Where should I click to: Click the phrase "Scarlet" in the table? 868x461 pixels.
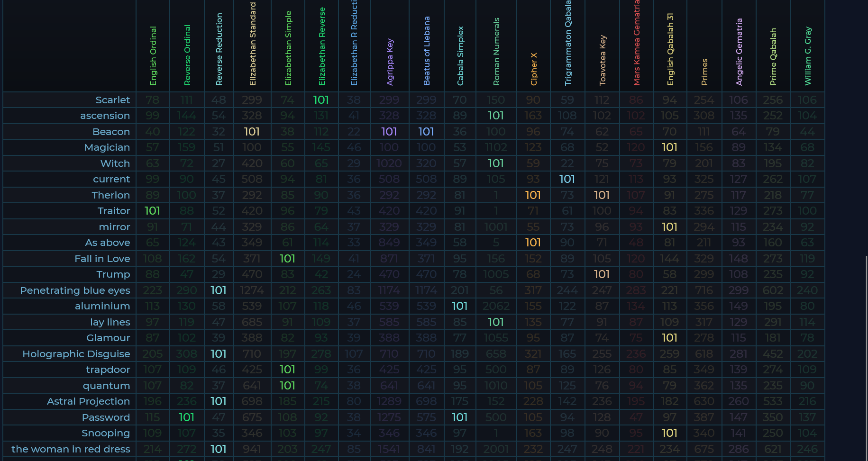112,100
